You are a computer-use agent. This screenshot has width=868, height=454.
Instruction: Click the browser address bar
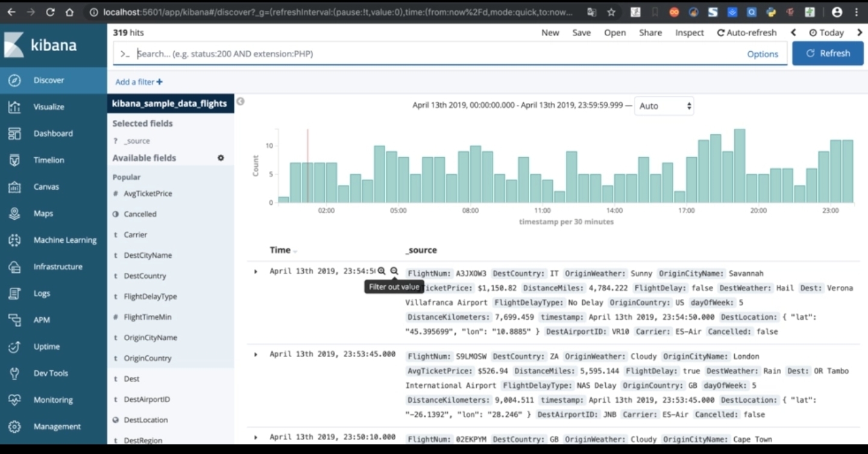coord(338,12)
